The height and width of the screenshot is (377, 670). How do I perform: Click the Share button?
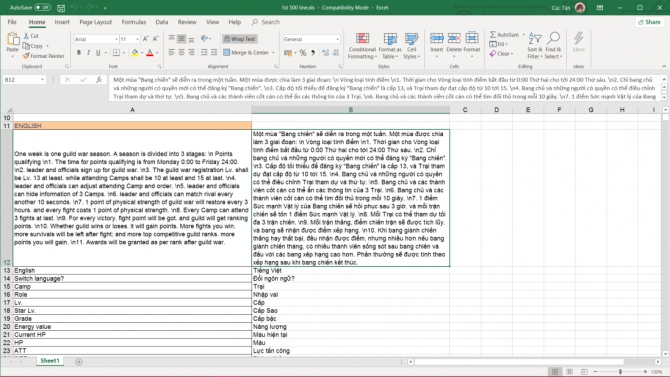tap(649, 22)
